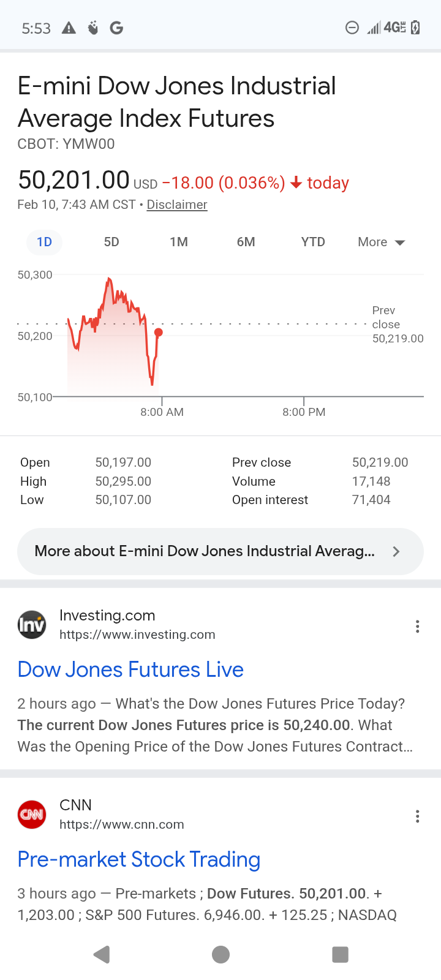441x980 pixels.
Task: Switch to the 5D chart range
Action: coord(111,242)
